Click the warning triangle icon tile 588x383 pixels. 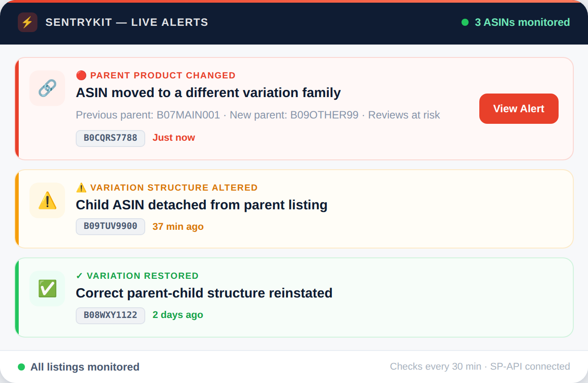47,200
